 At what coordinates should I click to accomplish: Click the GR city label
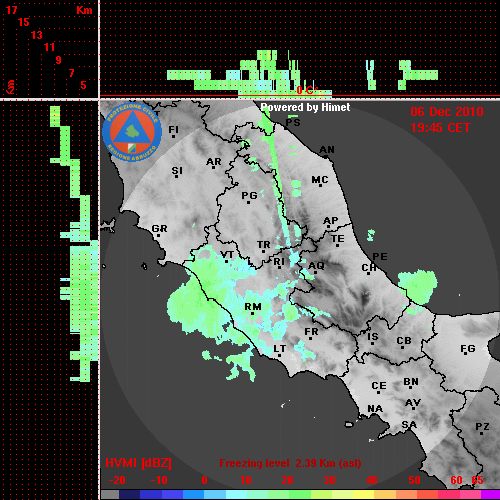coord(159,229)
